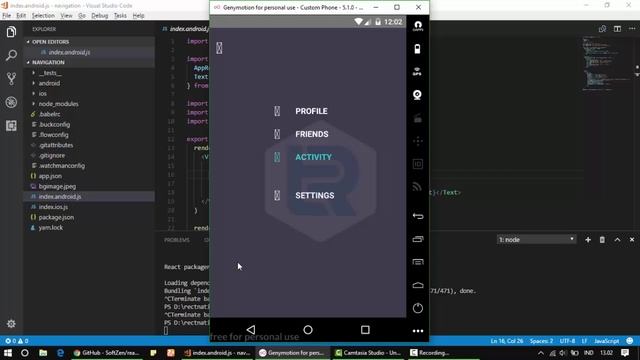Split the editor in VS Code
This screenshot has width=640, height=360.
[617, 29]
